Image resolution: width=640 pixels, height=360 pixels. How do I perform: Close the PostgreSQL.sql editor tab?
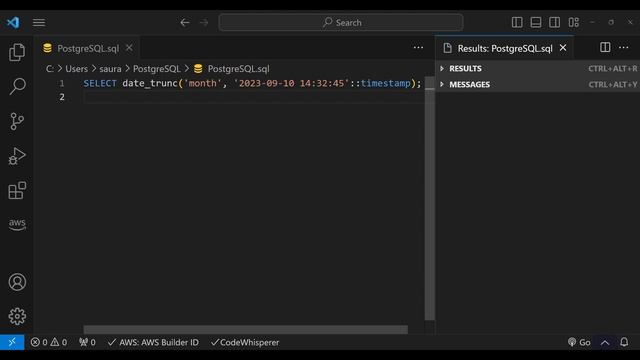(129, 48)
